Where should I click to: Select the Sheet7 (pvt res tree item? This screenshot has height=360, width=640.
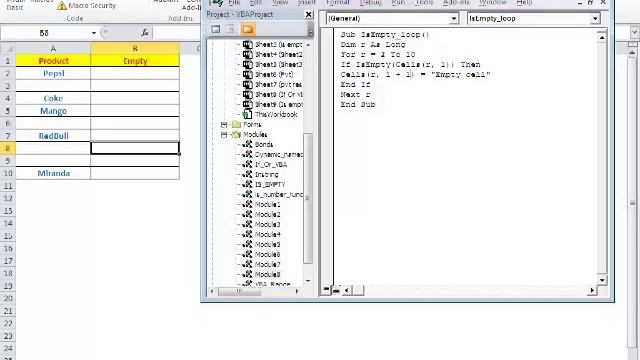tap(278, 84)
